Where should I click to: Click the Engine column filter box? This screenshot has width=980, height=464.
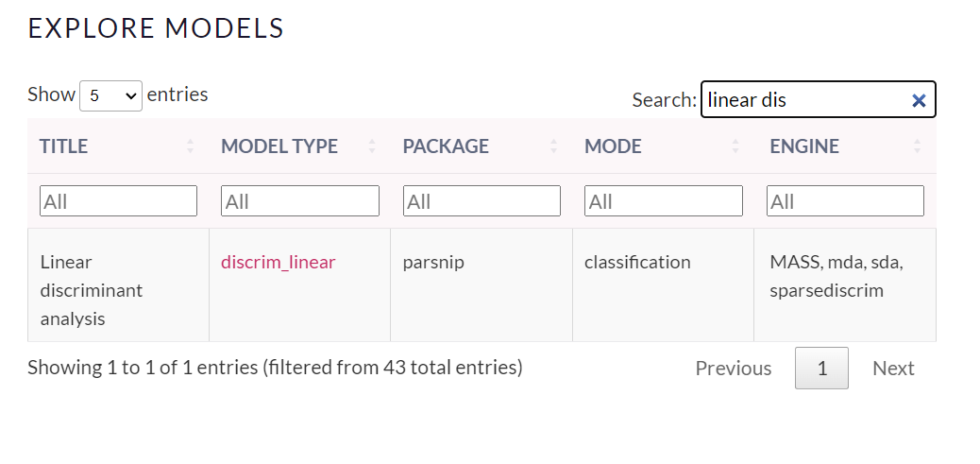tap(846, 201)
